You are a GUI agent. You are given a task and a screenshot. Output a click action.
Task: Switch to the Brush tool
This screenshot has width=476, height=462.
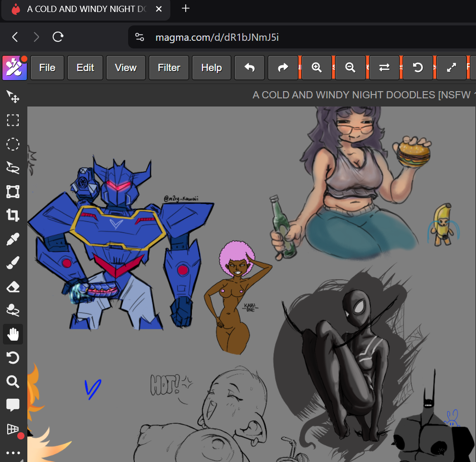(x=13, y=263)
